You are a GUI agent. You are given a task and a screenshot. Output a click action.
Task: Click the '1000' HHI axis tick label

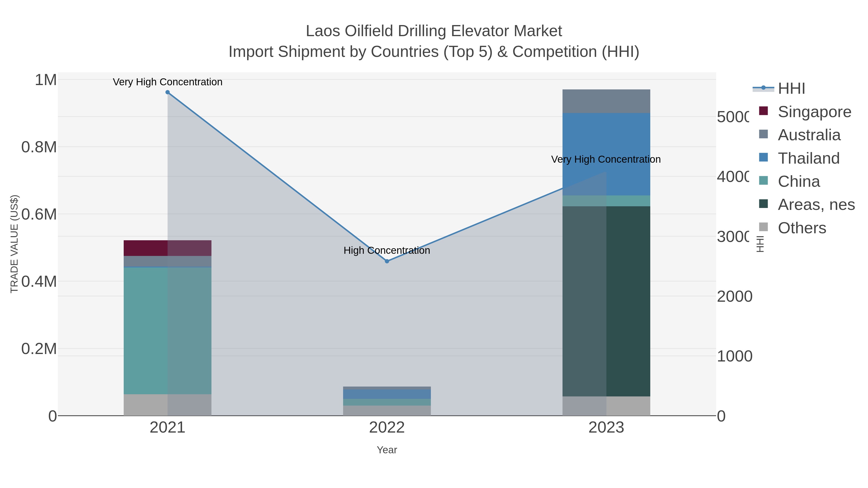tap(735, 356)
